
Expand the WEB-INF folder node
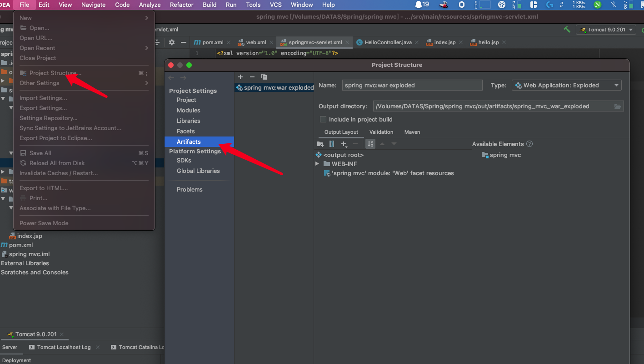click(317, 164)
